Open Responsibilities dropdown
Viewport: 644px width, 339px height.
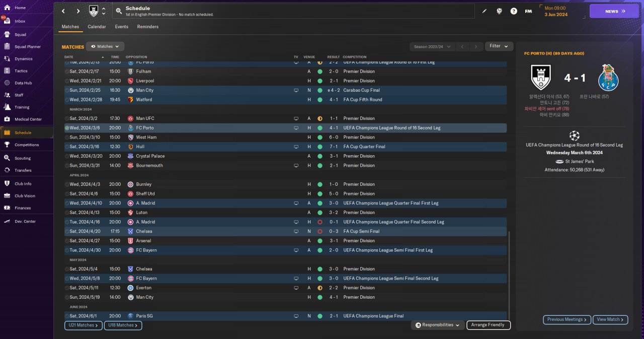pos(437,325)
